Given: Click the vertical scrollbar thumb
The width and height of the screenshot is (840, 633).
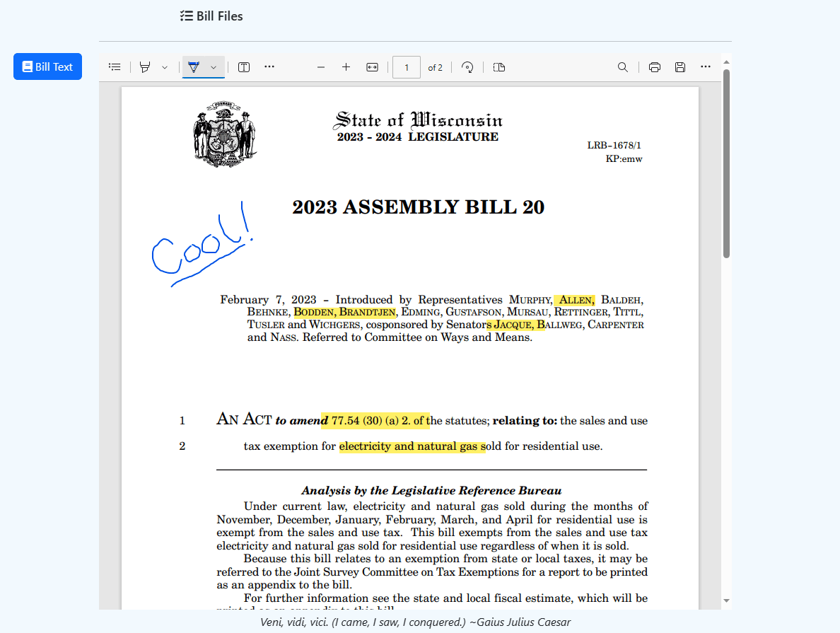Looking at the screenshot, I should [x=726, y=163].
